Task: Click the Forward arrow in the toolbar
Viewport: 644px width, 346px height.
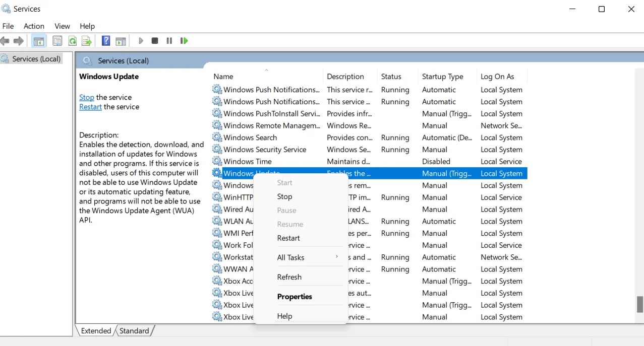Action: coord(19,41)
